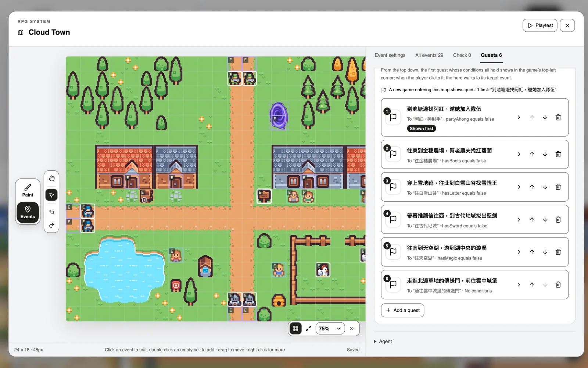
Task: Delete the quest 往南到天空湖
Action: [x=558, y=252]
